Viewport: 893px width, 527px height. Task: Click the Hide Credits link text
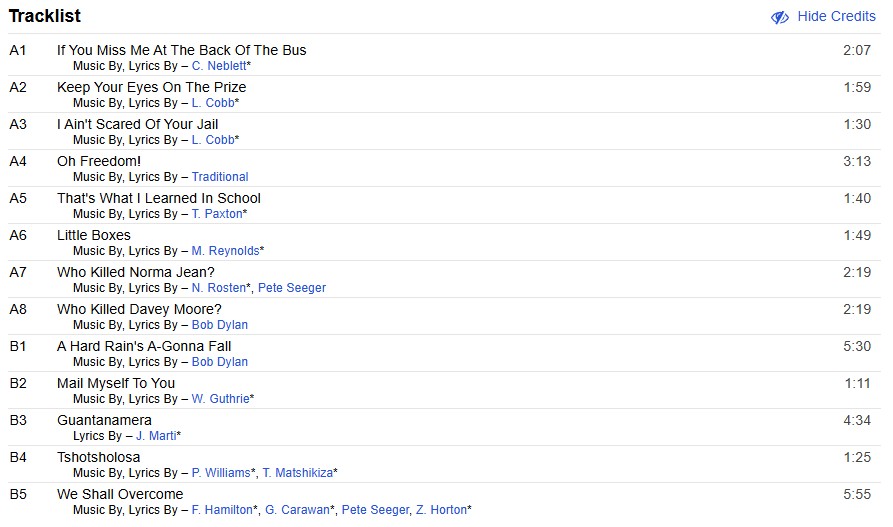coord(836,17)
